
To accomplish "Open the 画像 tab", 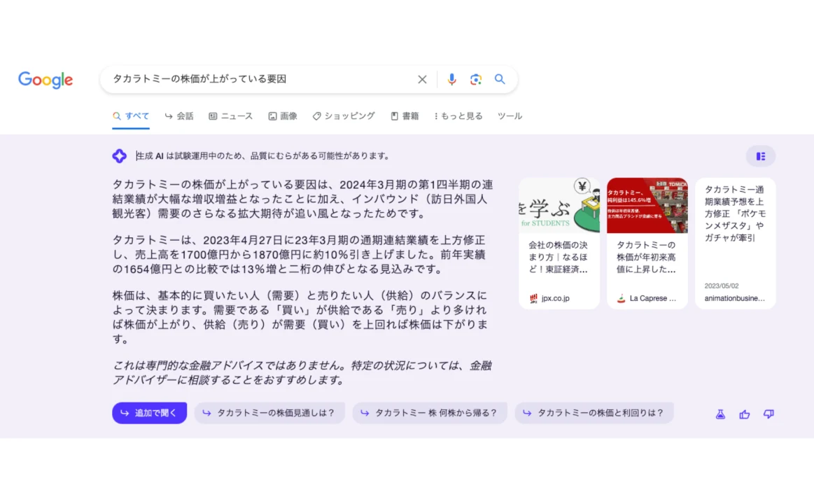I will (x=283, y=116).
